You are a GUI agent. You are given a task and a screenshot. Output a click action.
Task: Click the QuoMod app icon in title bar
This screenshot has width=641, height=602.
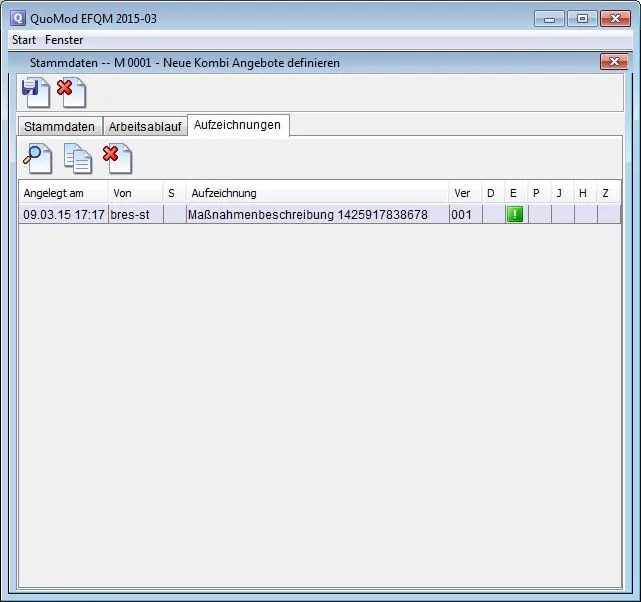click(17, 18)
